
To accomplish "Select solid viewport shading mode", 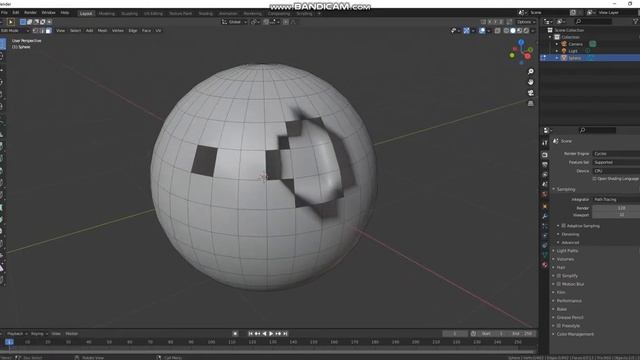I will coord(513,31).
